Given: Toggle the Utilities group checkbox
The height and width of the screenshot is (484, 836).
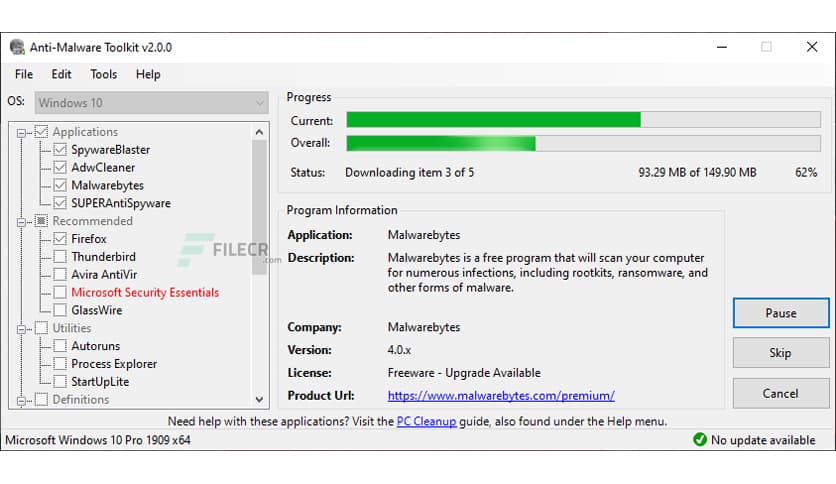Looking at the screenshot, I should 41,328.
